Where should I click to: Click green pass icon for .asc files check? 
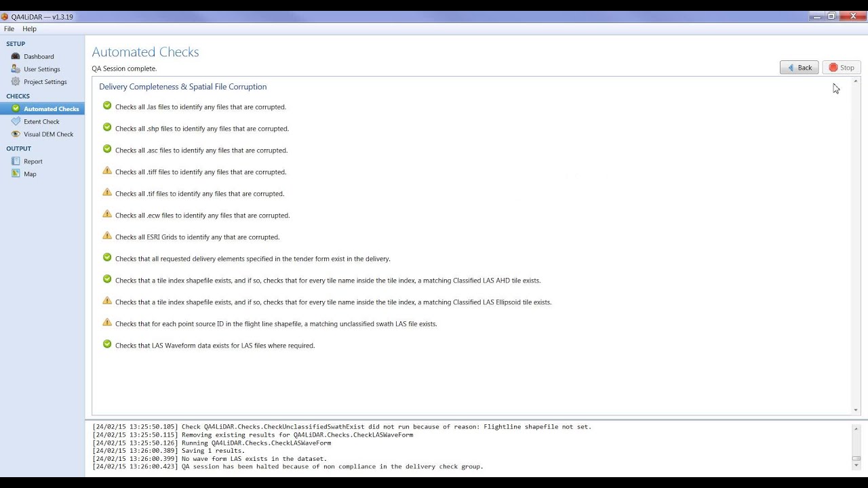pos(107,149)
